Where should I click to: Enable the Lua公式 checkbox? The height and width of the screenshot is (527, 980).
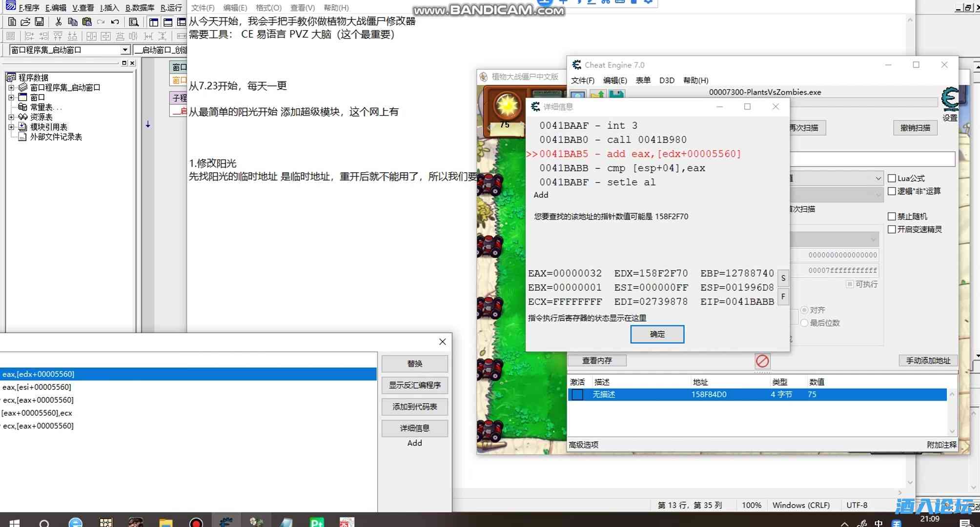(892, 178)
